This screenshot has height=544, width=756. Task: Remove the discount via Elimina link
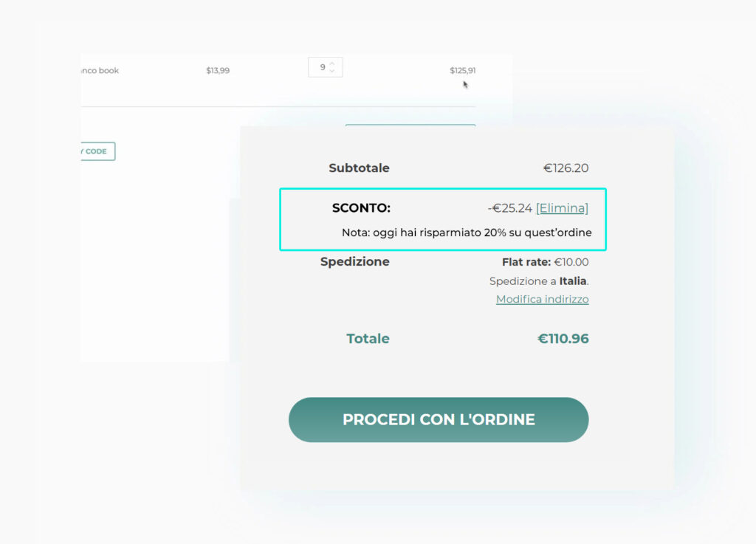[x=562, y=208]
